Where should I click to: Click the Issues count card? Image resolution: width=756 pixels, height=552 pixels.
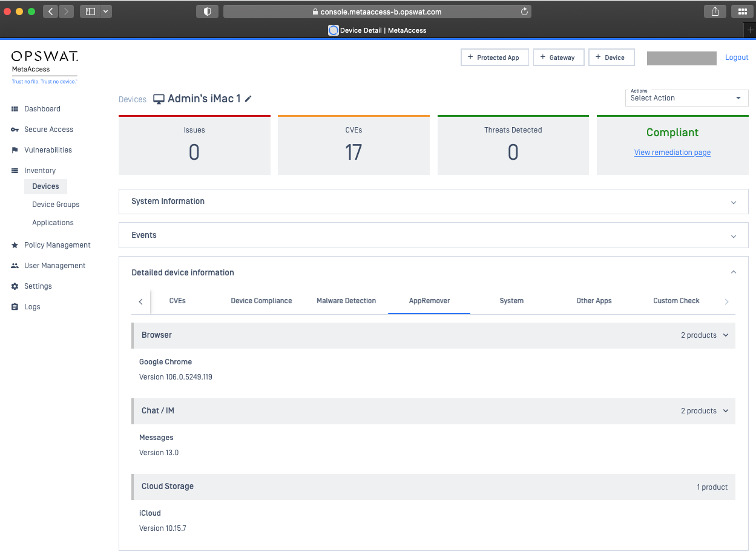point(194,145)
